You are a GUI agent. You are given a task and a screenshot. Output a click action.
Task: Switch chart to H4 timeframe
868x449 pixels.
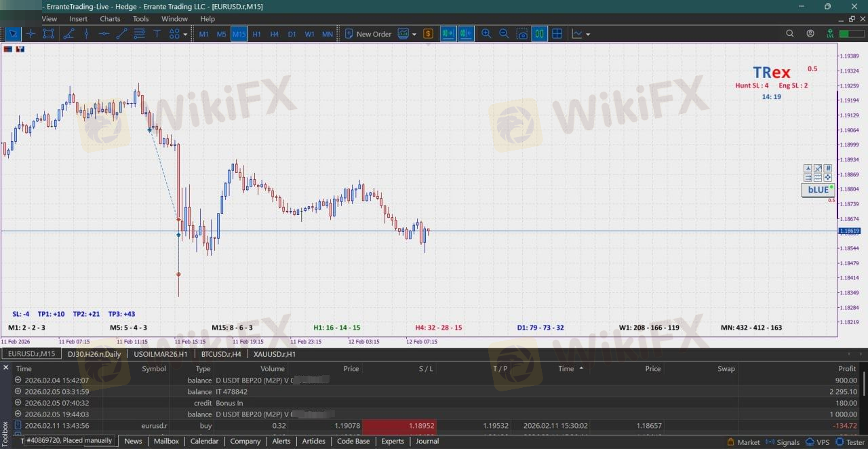click(274, 34)
